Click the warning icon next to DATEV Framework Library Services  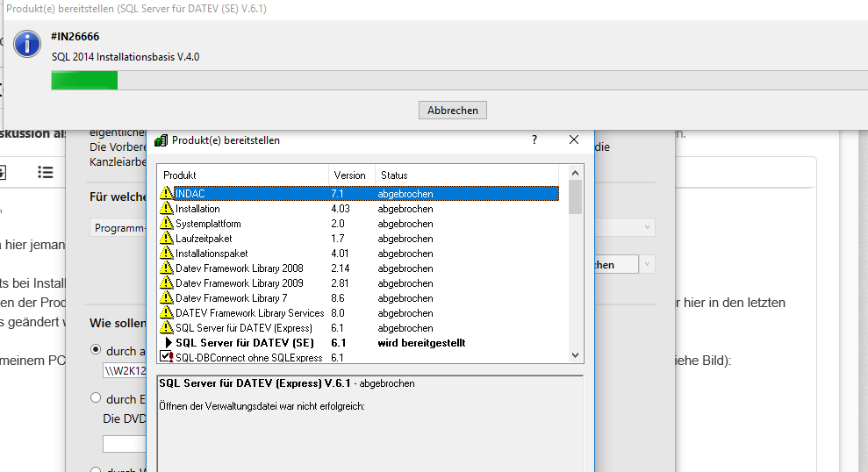tap(166, 312)
